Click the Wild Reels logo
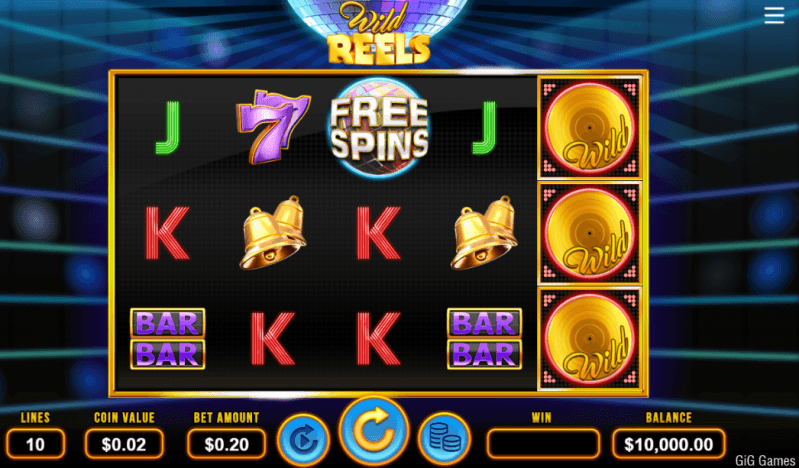 379,32
